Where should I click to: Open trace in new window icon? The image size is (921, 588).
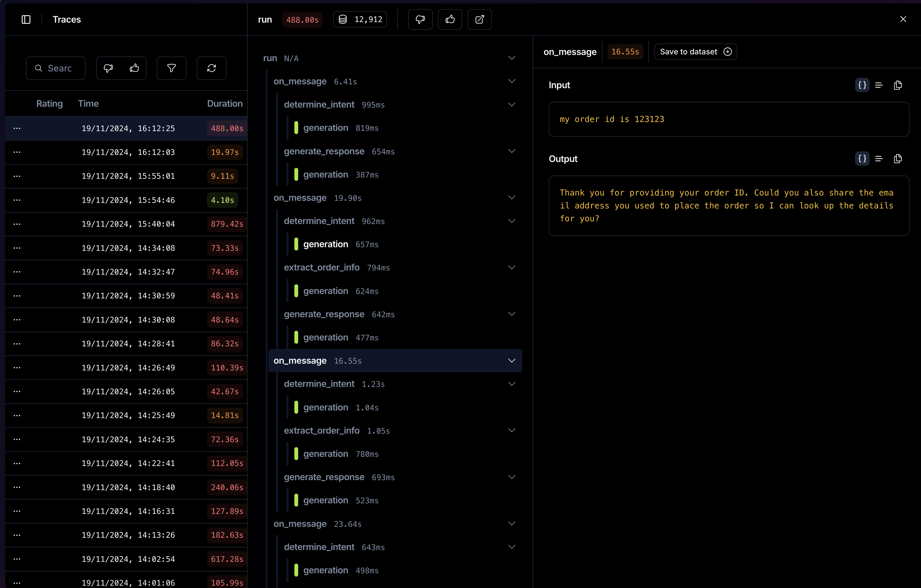click(x=479, y=19)
